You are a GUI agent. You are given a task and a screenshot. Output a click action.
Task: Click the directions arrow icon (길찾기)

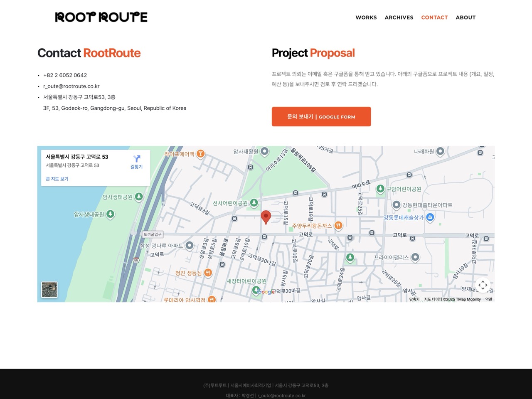[x=136, y=162]
